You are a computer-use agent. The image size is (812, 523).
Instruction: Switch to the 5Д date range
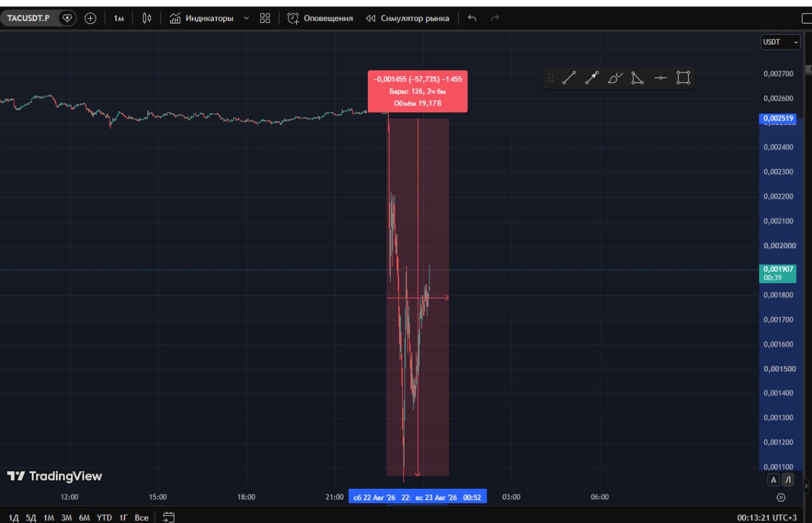31,517
